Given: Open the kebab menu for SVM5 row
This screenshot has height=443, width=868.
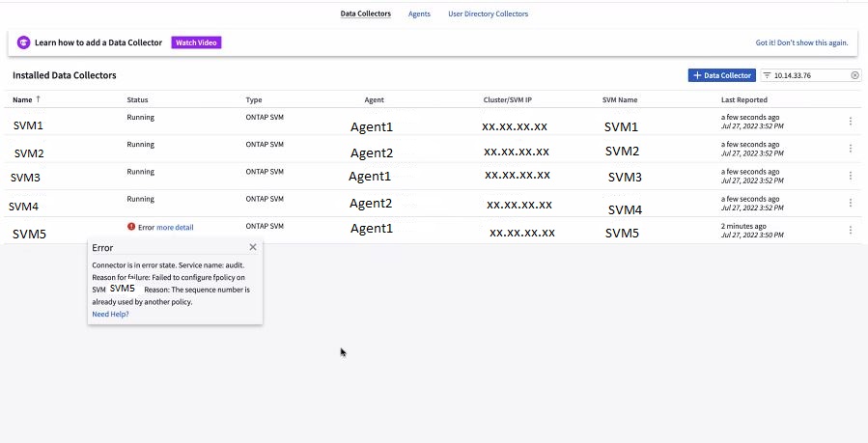Looking at the screenshot, I should [850, 230].
